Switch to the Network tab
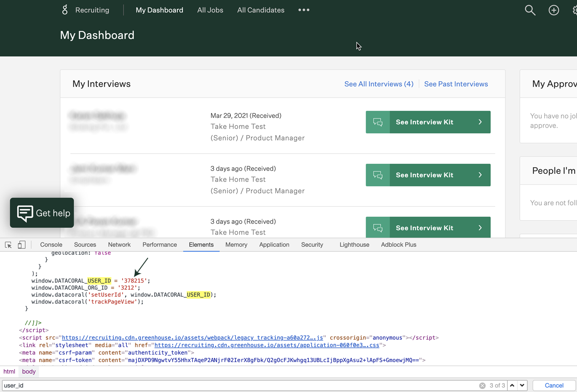Image resolution: width=577 pixels, height=392 pixels. coord(119,245)
